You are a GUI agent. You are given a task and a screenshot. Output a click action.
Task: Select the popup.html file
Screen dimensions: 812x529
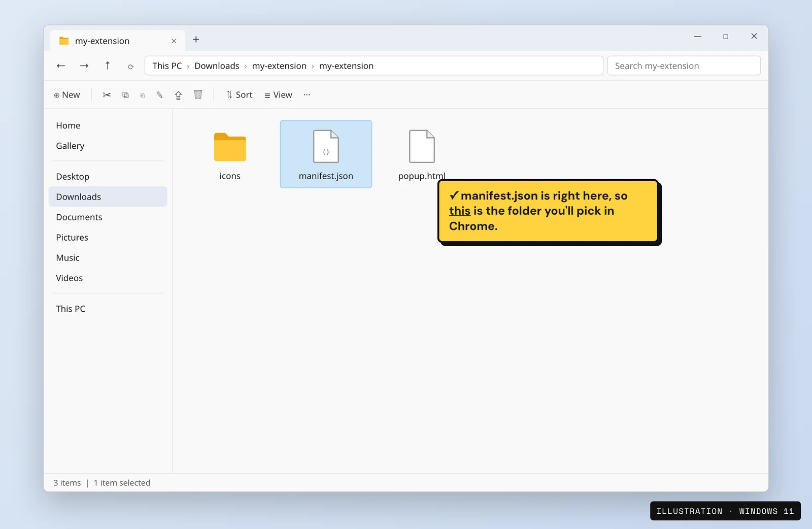click(422, 154)
